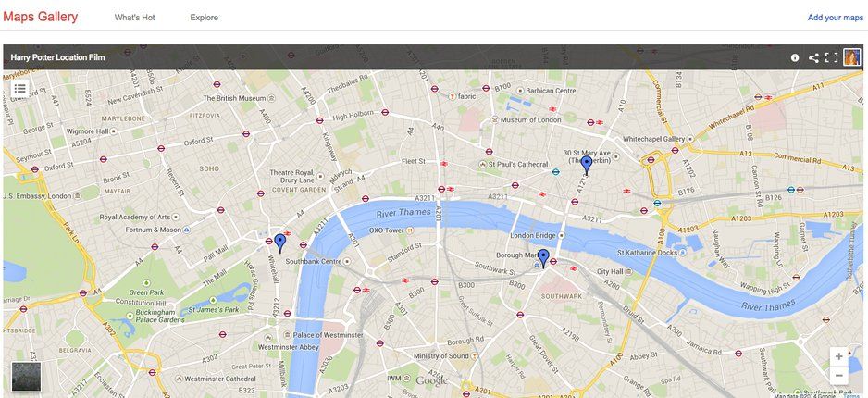Image resolution: width=868 pixels, height=398 pixels.
Task: Select blue pin near Borough Market
Action: 543,258
